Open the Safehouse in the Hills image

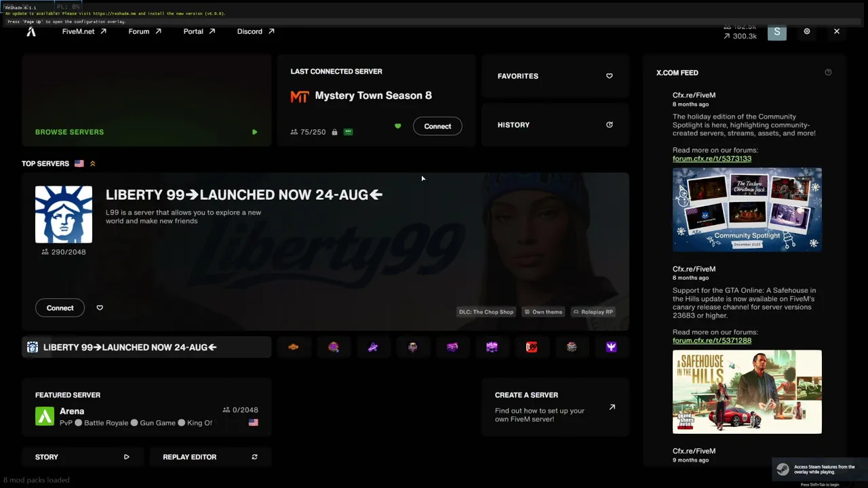747,392
